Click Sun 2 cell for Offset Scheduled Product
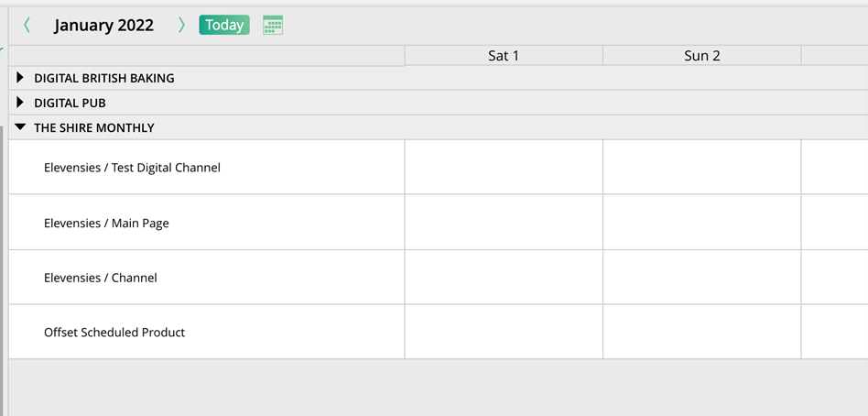Viewport: 868px width, 416px height. click(701, 333)
